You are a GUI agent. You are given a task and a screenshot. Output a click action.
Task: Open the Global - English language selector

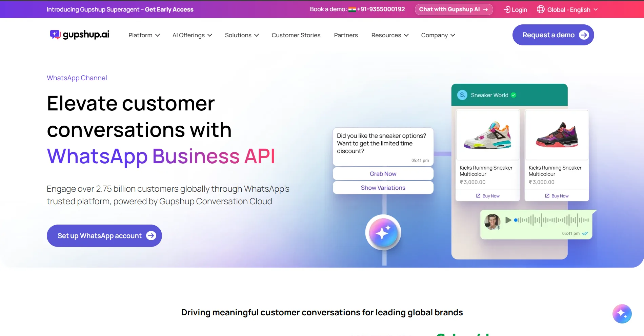[567, 9]
